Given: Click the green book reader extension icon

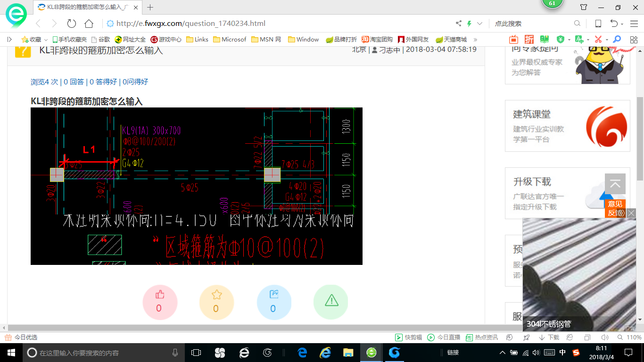Looking at the screenshot, I should [x=545, y=40].
